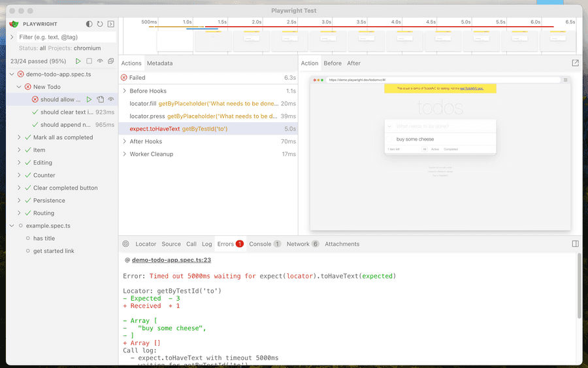Open snapshot in new window icon
The width and height of the screenshot is (588, 368).
575,63
